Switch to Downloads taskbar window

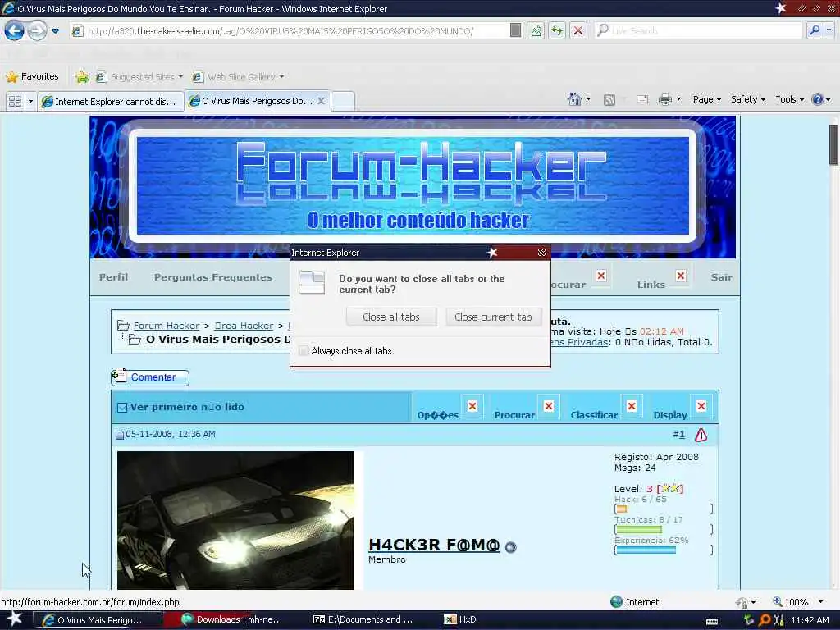tap(231, 619)
